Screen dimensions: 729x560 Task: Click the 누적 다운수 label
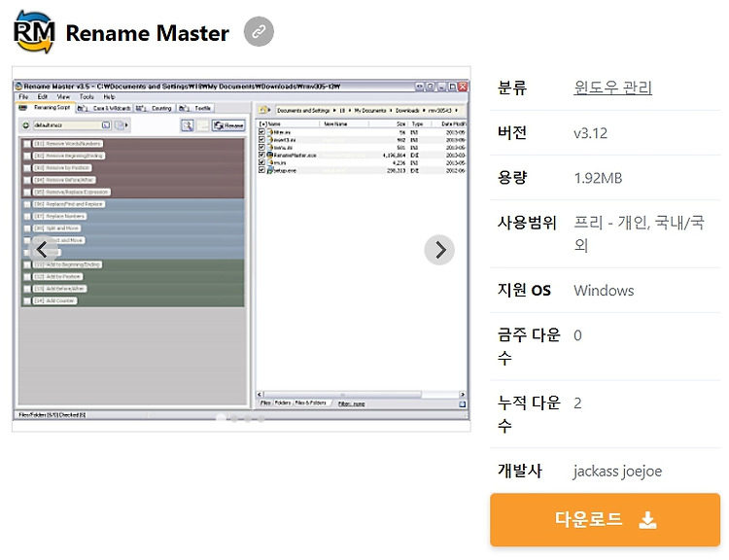pyautogui.click(x=529, y=413)
